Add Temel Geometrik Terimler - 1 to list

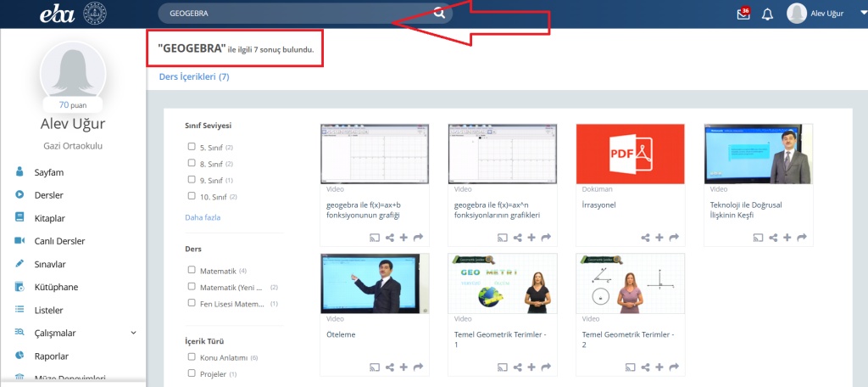tap(531, 367)
